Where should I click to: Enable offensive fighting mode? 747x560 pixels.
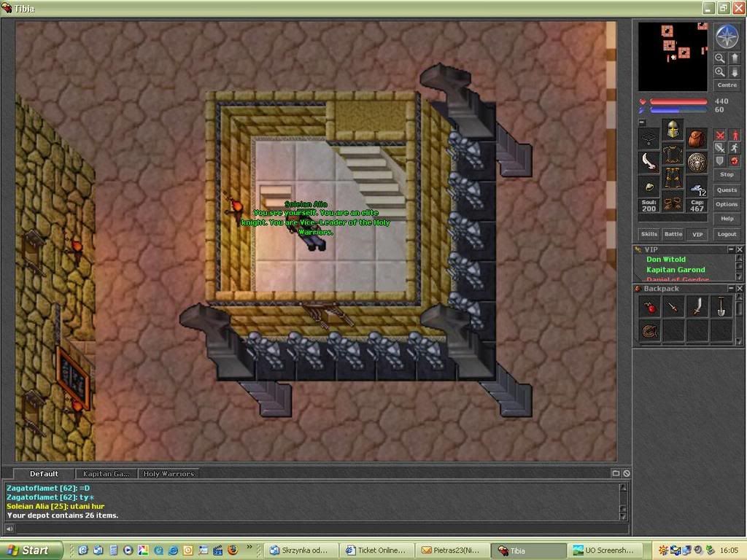[x=720, y=136]
